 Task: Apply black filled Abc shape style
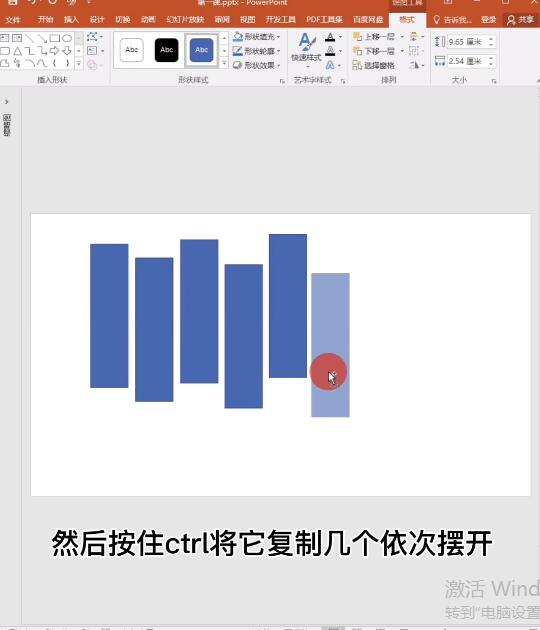(166, 50)
